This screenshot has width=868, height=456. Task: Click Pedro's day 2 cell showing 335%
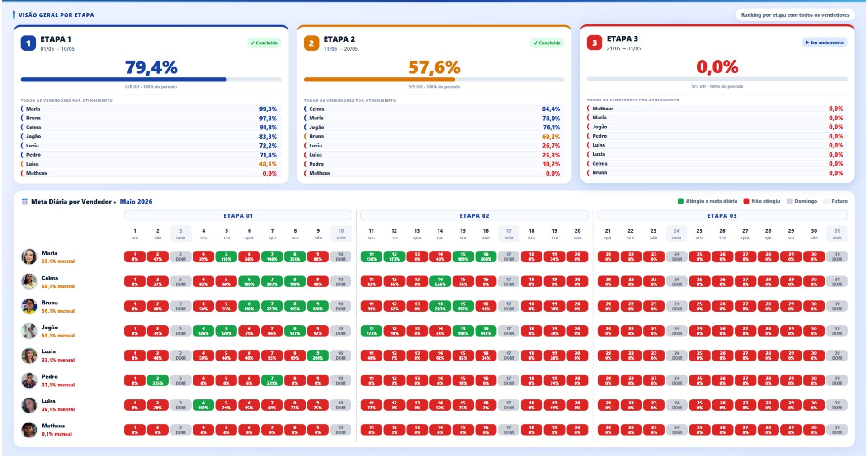pos(158,380)
